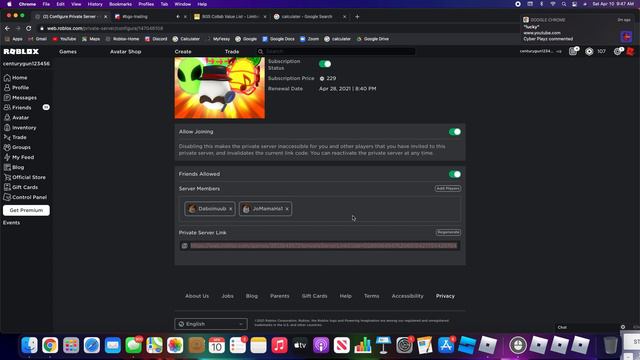This screenshot has width=640, height=360.
Task: Open Trade in the Roblox navbar
Action: point(232,52)
